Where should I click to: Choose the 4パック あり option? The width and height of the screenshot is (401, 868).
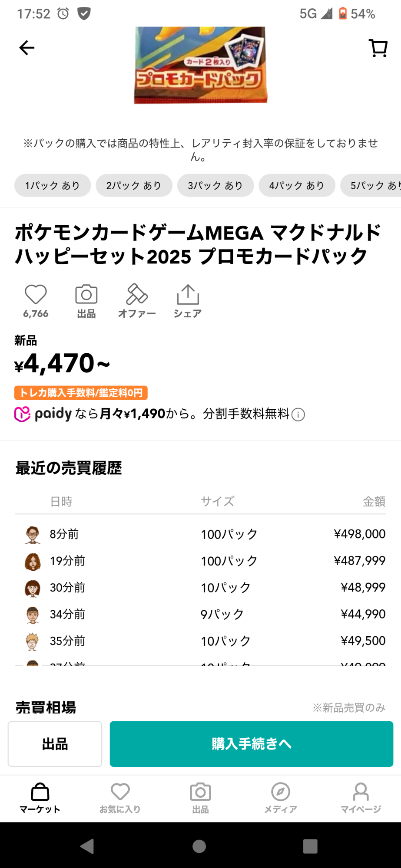(x=297, y=186)
